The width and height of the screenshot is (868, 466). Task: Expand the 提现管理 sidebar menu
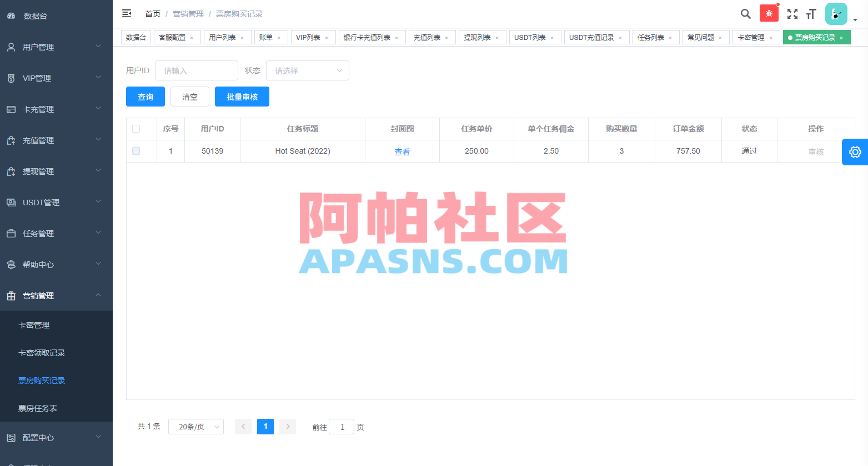pyautogui.click(x=56, y=171)
